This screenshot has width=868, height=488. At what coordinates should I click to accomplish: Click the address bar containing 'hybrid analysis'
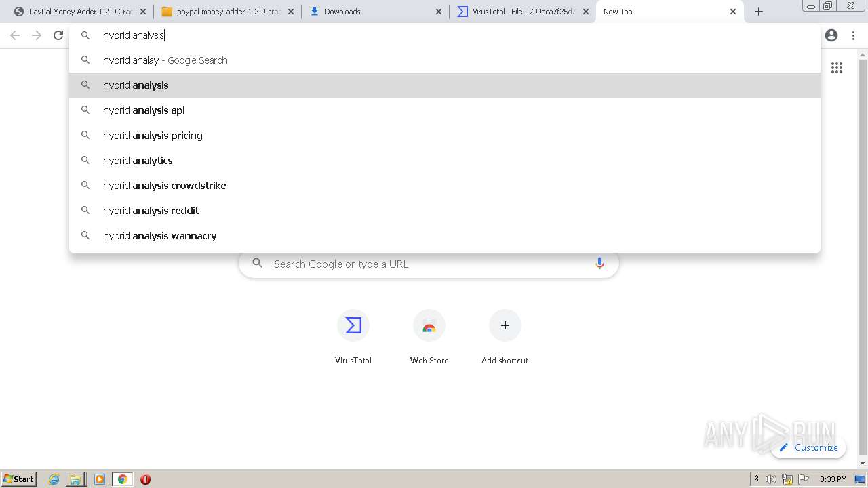click(x=445, y=35)
